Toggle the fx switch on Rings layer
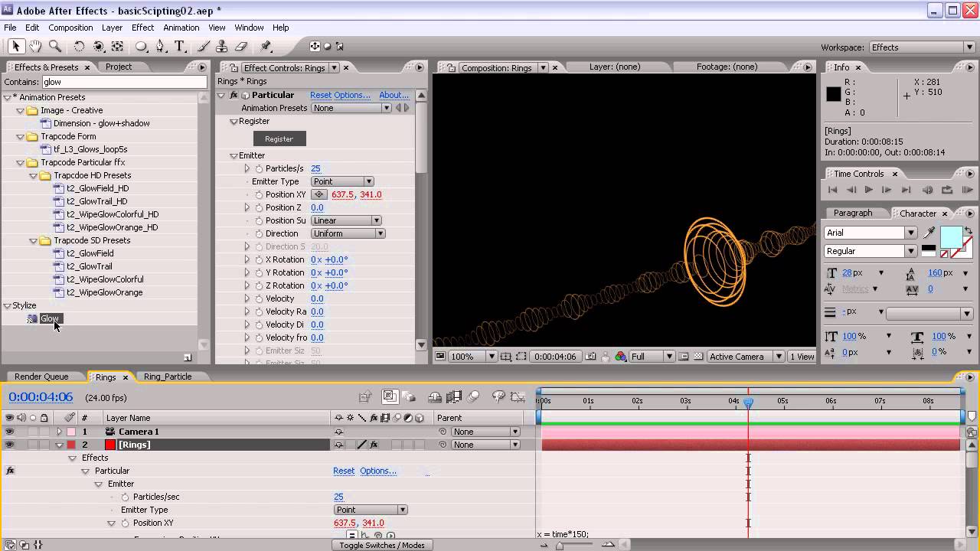Screen dimensions: 980x551 tap(374, 445)
